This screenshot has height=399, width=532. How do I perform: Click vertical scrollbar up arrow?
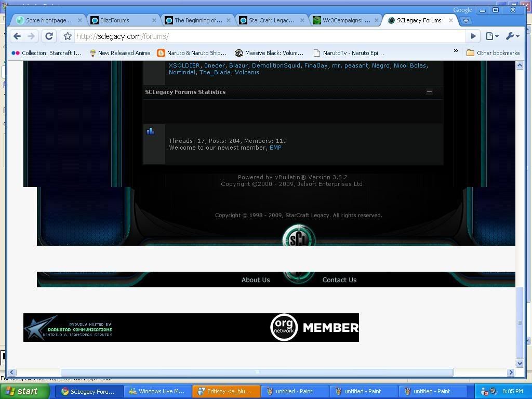[x=520, y=65]
